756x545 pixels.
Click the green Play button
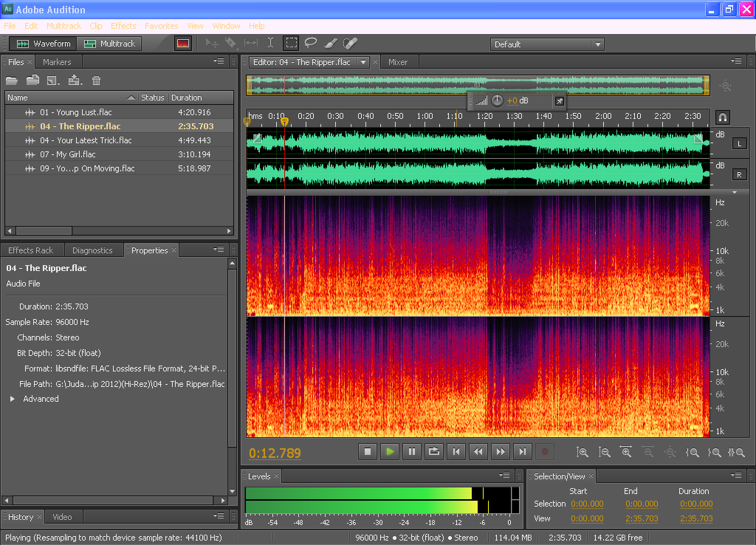click(x=390, y=452)
